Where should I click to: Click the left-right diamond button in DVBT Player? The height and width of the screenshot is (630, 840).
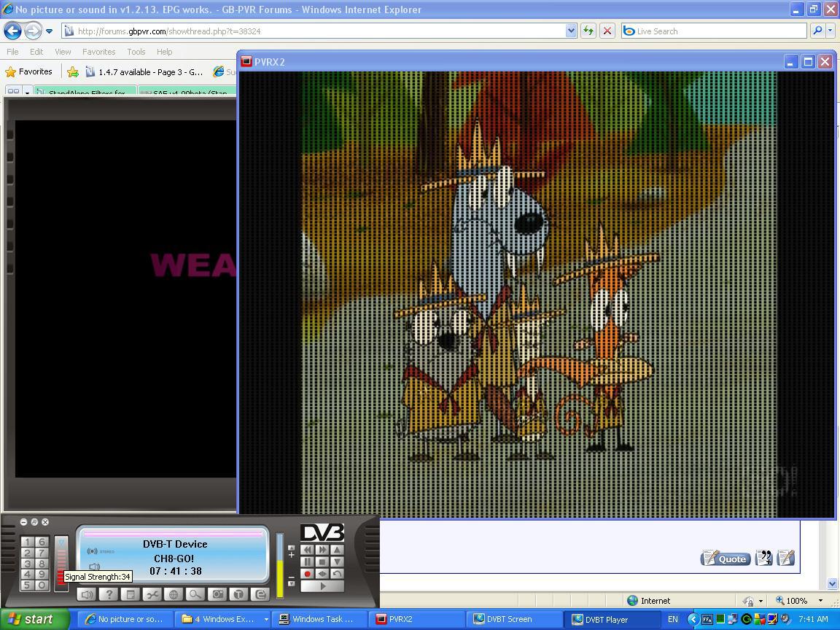[322, 574]
